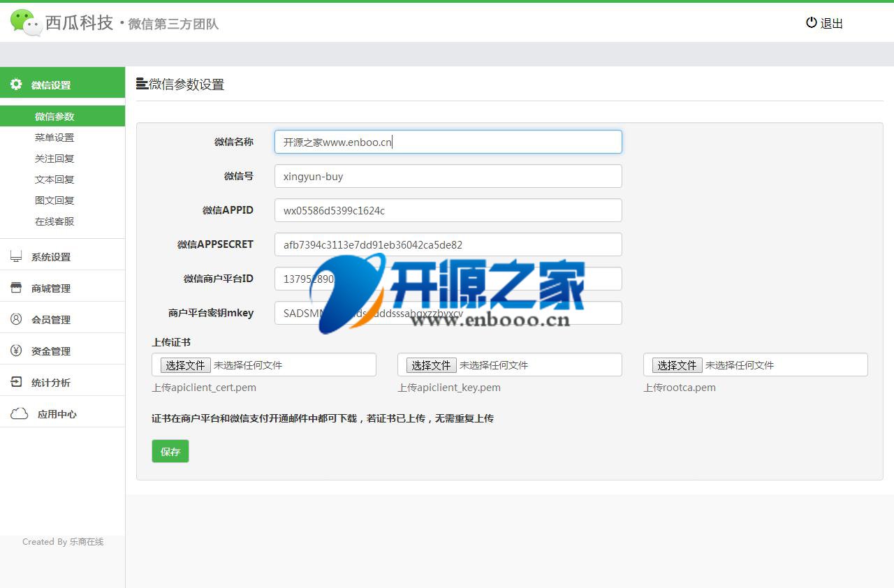Open the 商城管理 section
Image resolution: width=894 pixels, height=588 pixels.
(x=63, y=288)
